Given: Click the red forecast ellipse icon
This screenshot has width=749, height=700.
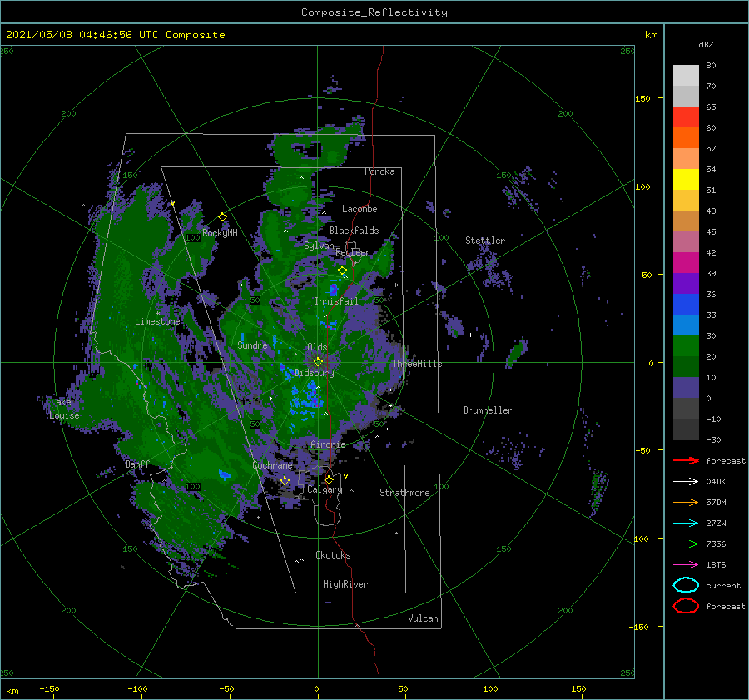Looking at the screenshot, I should pos(686,606).
